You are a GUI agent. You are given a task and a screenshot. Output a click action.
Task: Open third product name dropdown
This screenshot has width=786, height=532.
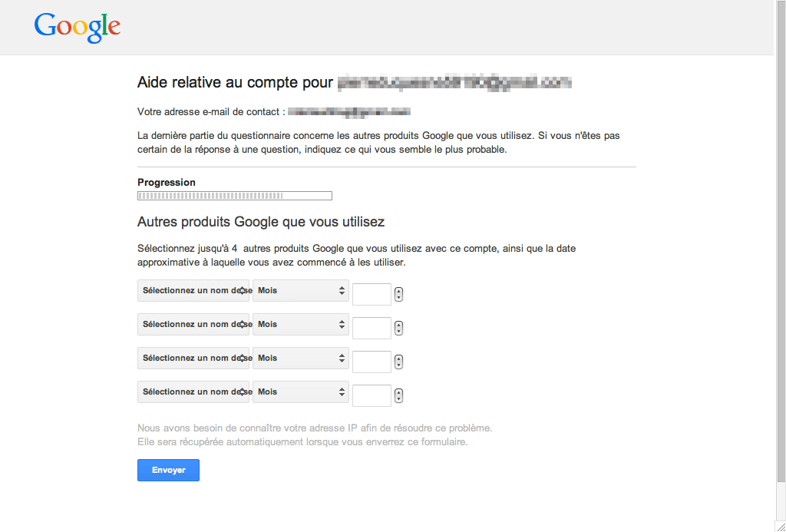click(193, 358)
